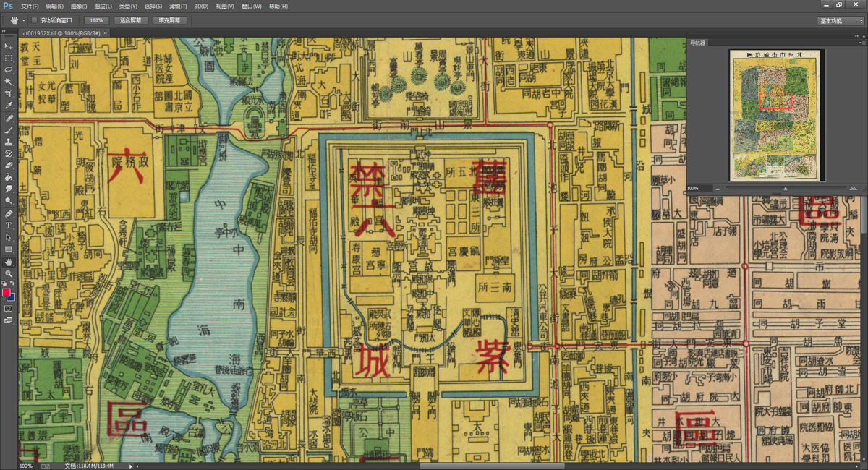Select the Spot Healing Brush tool
The height and width of the screenshot is (470, 868).
click(x=9, y=119)
